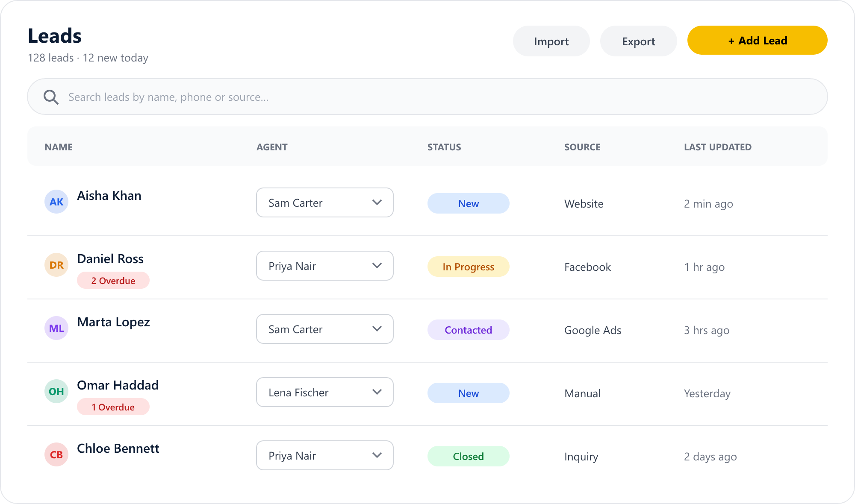855x504 pixels.
Task: Expand Lena Fischer agent dropdown
Action: (325, 392)
